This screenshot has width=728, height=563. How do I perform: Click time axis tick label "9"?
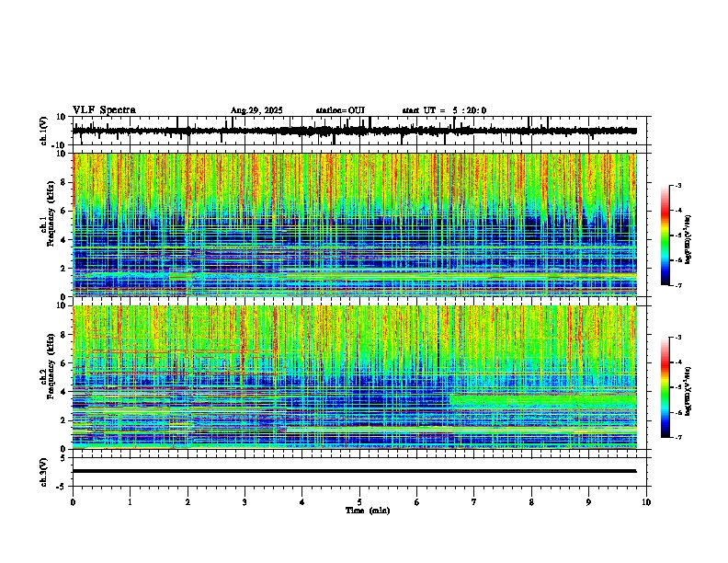coord(588,502)
